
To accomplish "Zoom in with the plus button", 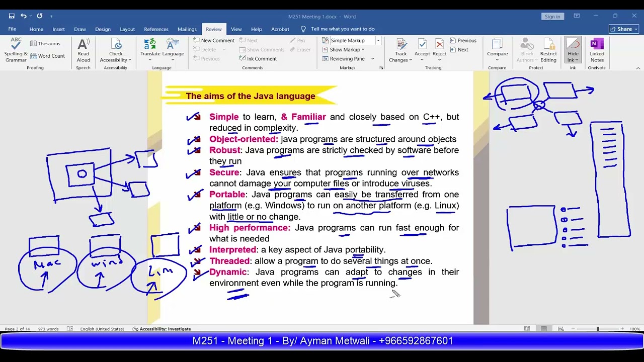I will click(x=622, y=329).
